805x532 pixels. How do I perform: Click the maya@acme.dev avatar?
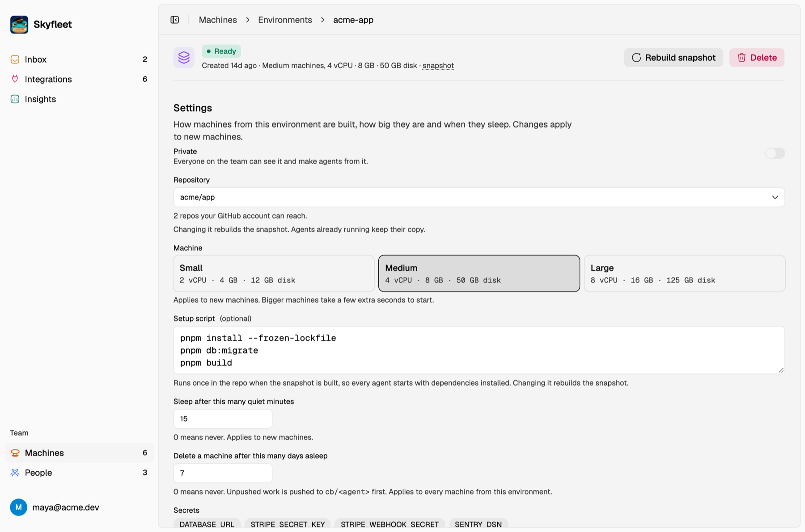click(x=18, y=507)
